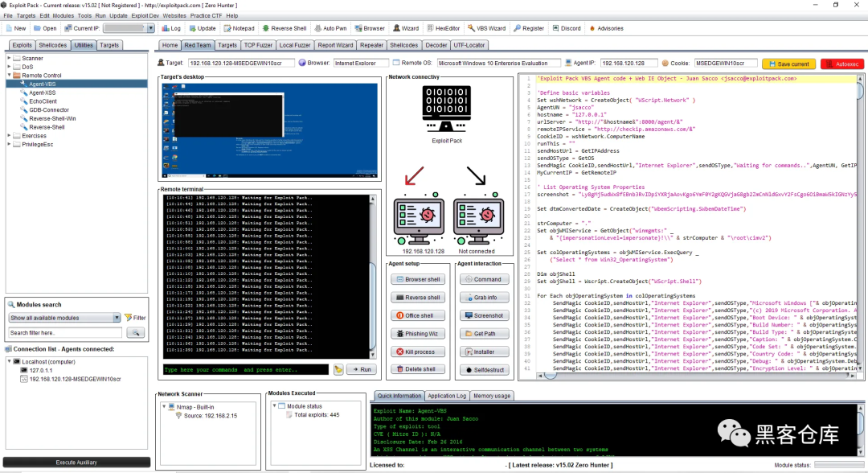
Task: Open the File menu
Action: coord(8,15)
